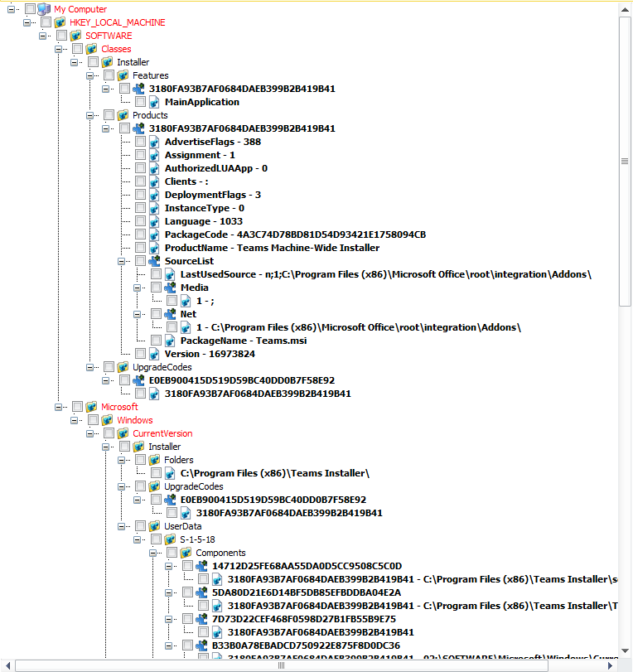The height and width of the screenshot is (672, 633).
Task: Click the 14712D25FE68AA55DA0D5CC9508C5C0D key icon
Action: [x=202, y=566]
